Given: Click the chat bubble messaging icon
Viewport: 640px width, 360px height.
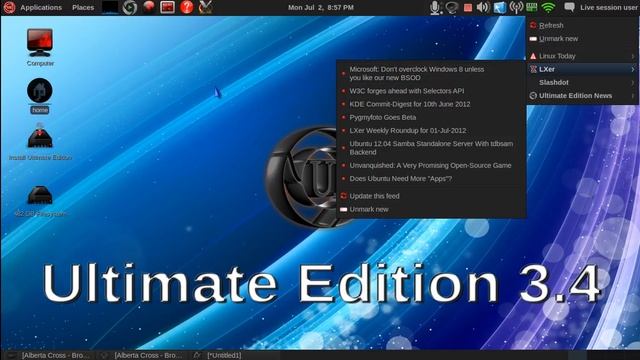Looking at the screenshot, I should pyautogui.click(x=569, y=7).
